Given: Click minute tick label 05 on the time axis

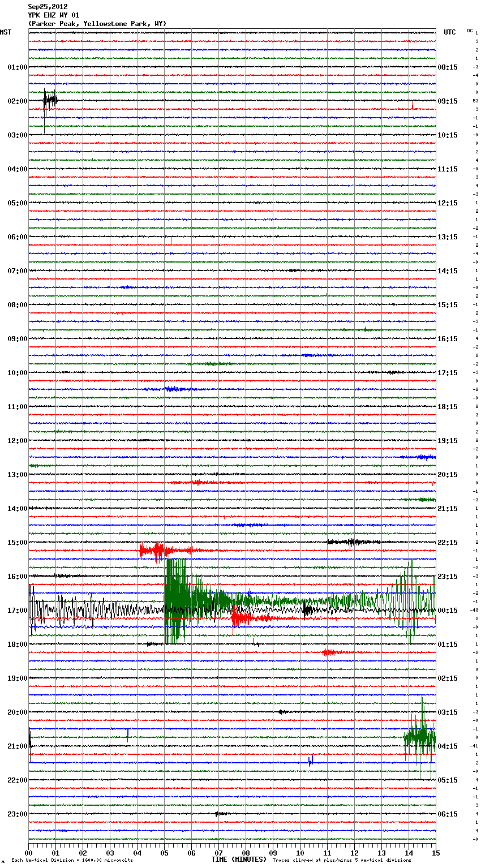Looking at the screenshot, I should (164, 853).
